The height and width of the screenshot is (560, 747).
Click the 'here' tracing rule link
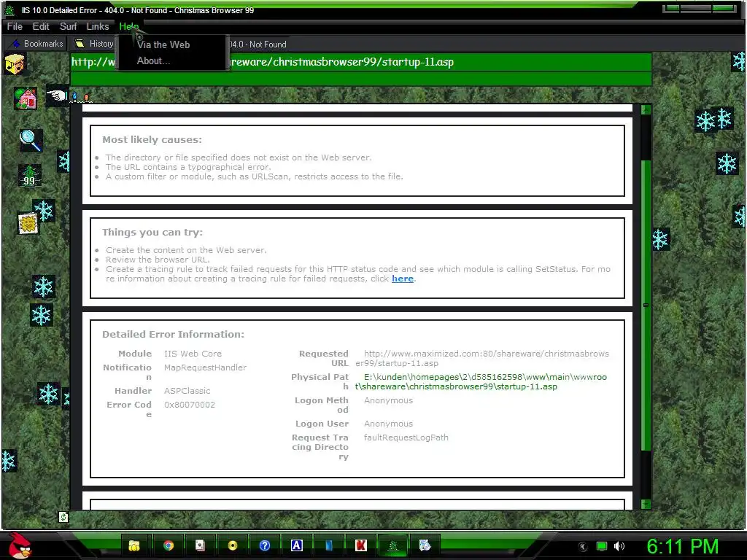click(x=403, y=279)
